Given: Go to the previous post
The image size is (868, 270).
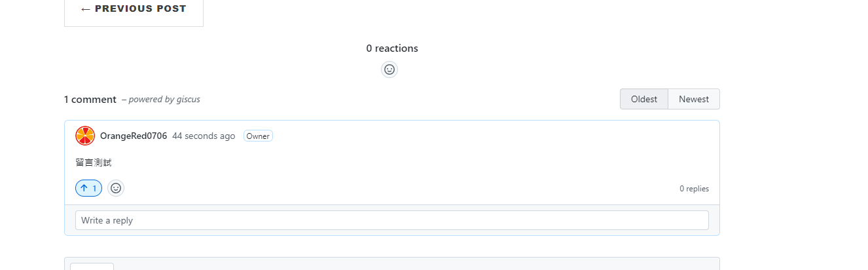Looking at the screenshot, I should coord(134,9).
